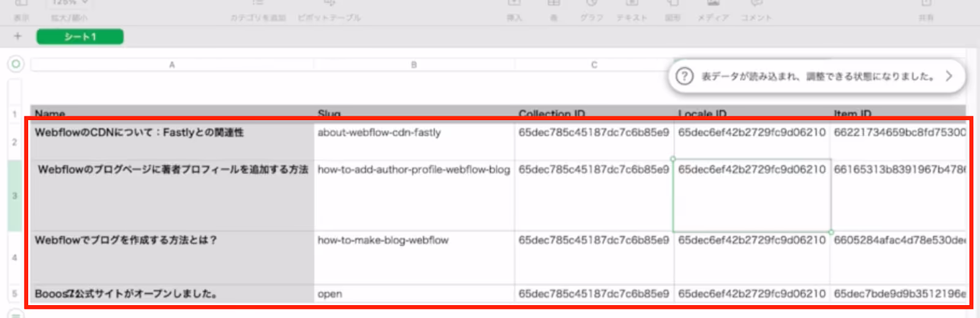This screenshot has height=318, width=980.
Task: Select slug cell 'how-to-make-blog-webflow'
Action: click(x=414, y=258)
